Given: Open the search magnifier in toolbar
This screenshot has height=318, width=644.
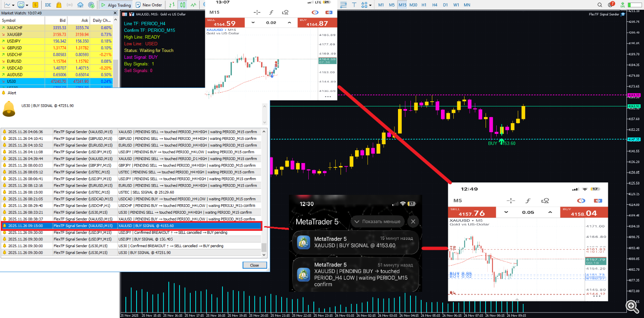Looking at the screenshot, I should [x=600, y=5].
